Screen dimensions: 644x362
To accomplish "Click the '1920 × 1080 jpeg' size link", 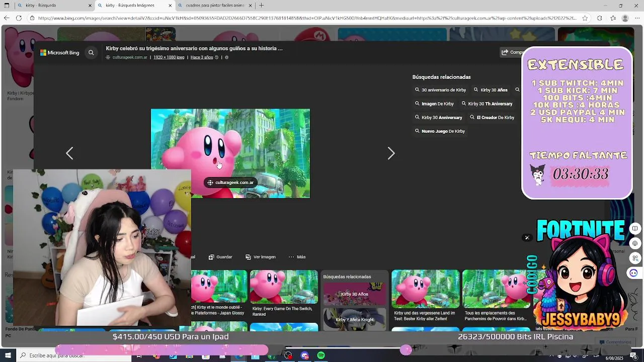I will 169,57.
